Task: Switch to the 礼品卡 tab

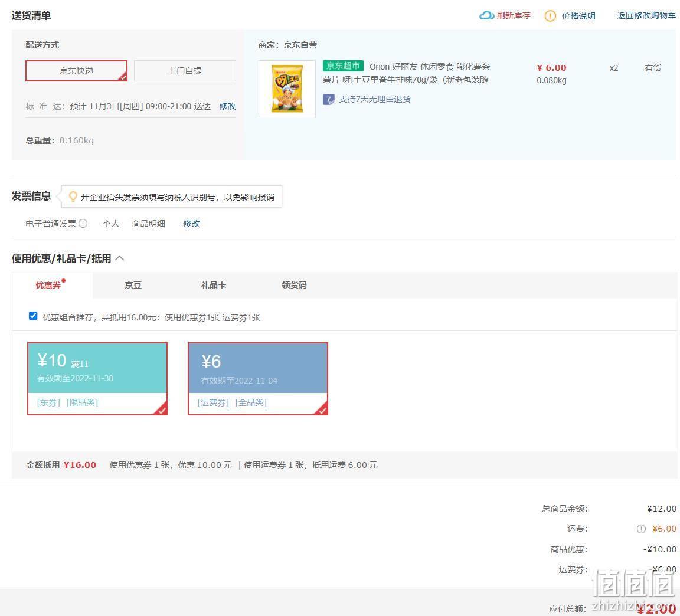Action: click(213, 285)
